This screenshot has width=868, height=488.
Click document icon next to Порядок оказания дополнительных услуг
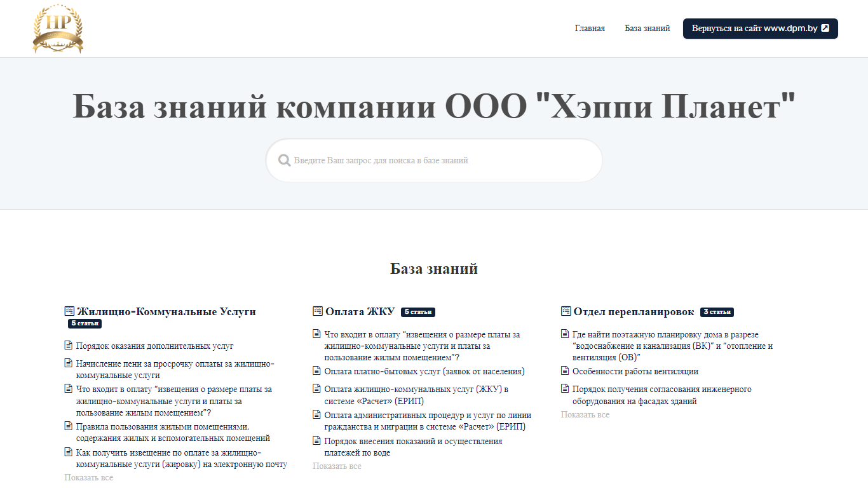[69, 346]
